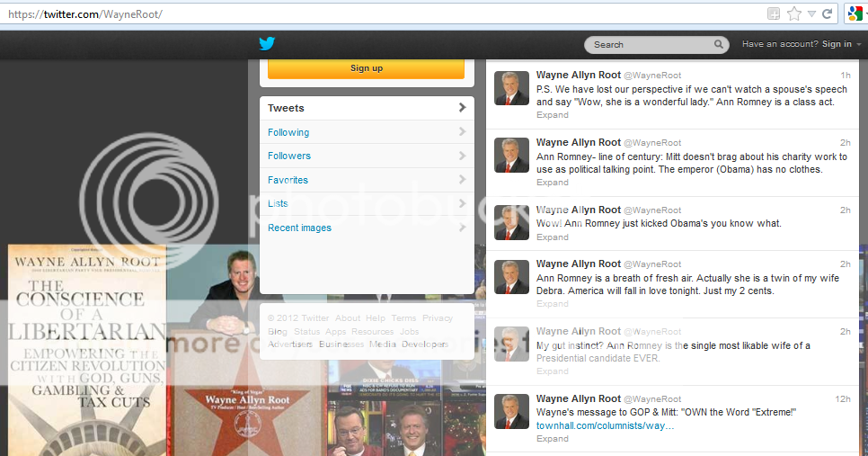Expand the 'breath of fresh air' tweet
This screenshot has height=456, width=868.
pyautogui.click(x=552, y=304)
